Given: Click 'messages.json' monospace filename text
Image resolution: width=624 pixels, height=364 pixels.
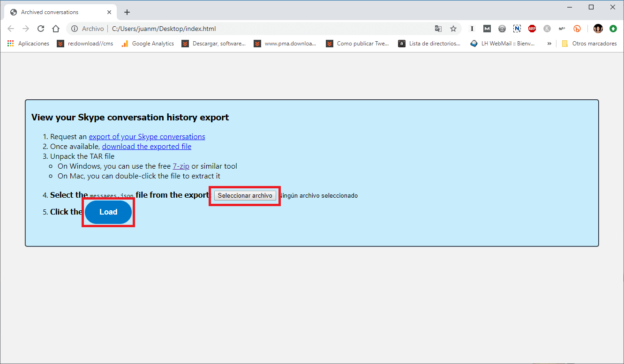Looking at the screenshot, I should [112, 196].
